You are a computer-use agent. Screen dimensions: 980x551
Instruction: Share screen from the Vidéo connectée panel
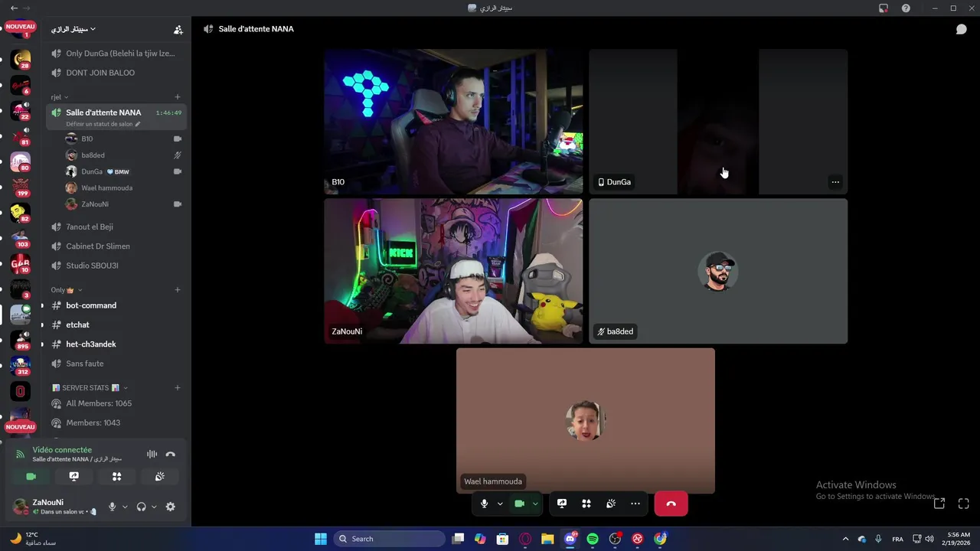[73, 476]
